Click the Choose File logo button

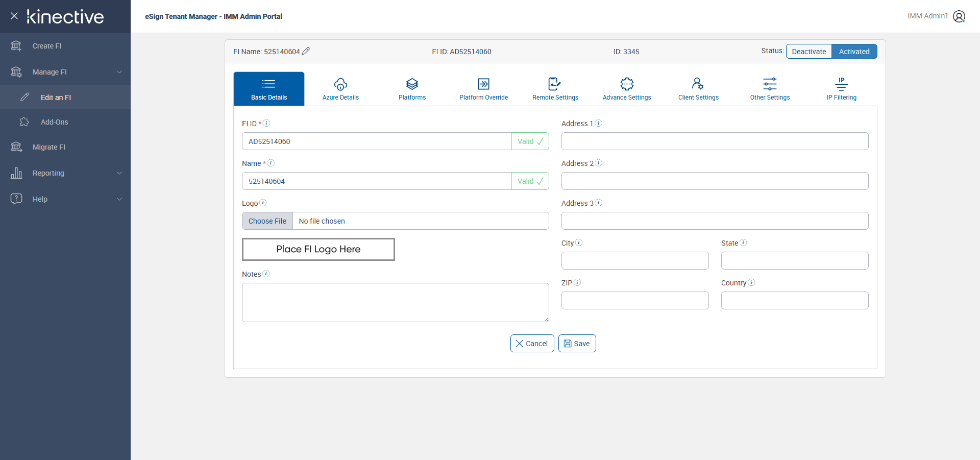267,221
